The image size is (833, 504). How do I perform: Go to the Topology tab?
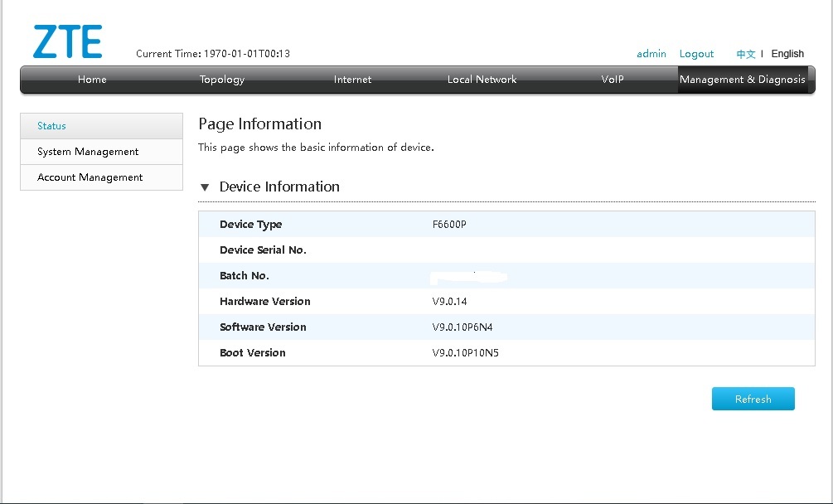click(x=222, y=80)
